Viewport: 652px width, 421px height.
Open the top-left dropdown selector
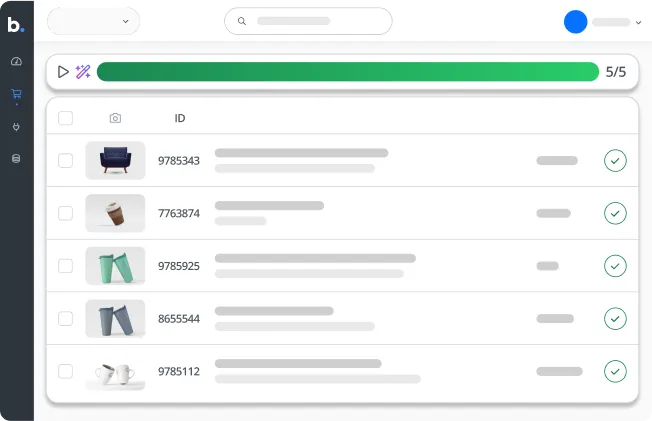(93, 21)
